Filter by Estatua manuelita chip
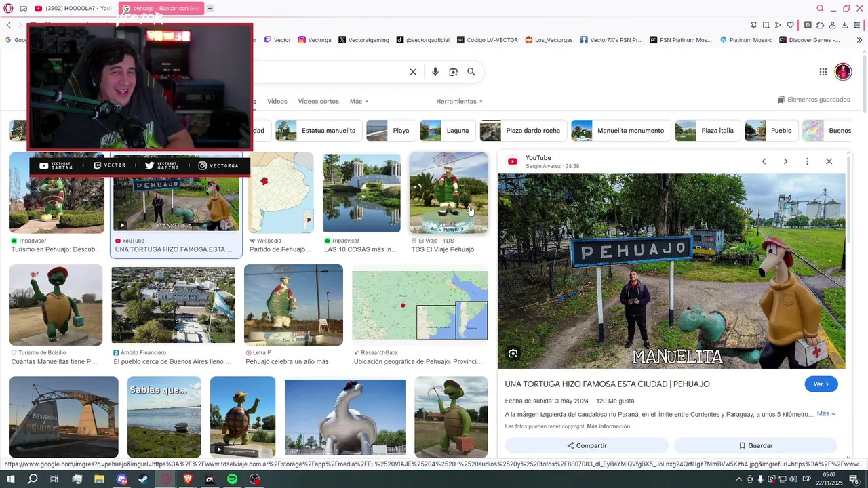The width and height of the screenshot is (868, 488). tap(318, 131)
